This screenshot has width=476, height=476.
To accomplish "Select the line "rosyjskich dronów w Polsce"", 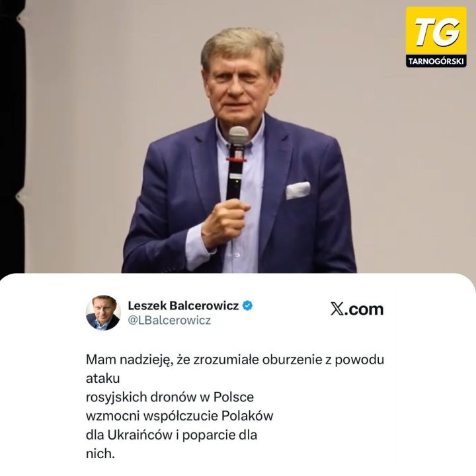I will tap(170, 397).
